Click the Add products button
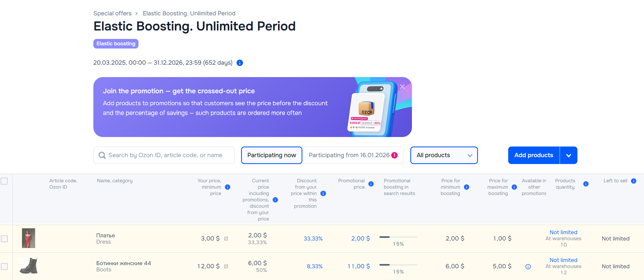644x280 pixels. click(534, 155)
